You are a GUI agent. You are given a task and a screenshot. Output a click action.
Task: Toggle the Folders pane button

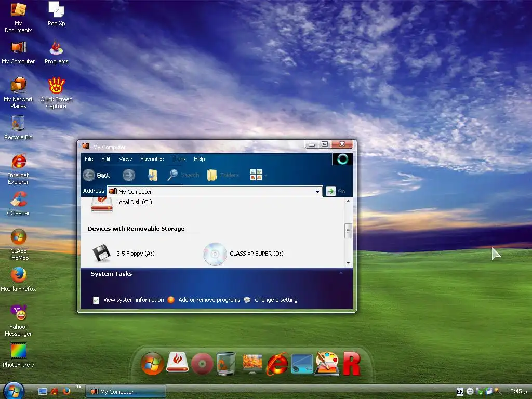pyautogui.click(x=223, y=175)
